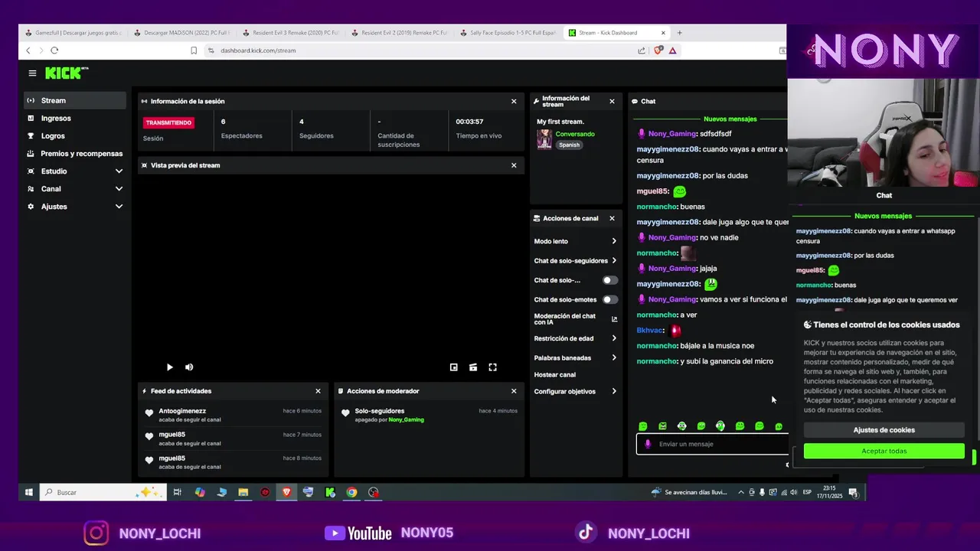980x551 pixels.
Task: Click the Moderación del chat con IA icon
Action: [x=614, y=319]
